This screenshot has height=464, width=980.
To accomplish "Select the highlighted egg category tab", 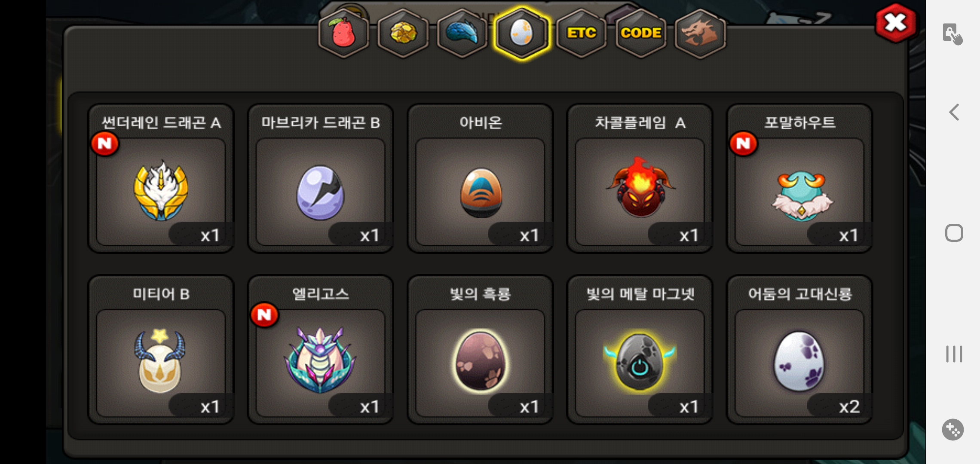I will (521, 34).
